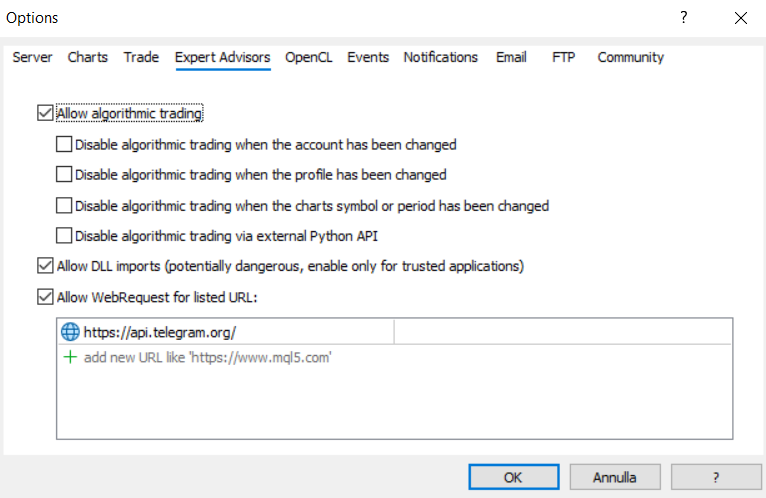Click the green plus add-URL icon
Image resolution: width=766 pixels, height=498 pixels.
pyautogui.click(x=70, y=357)
